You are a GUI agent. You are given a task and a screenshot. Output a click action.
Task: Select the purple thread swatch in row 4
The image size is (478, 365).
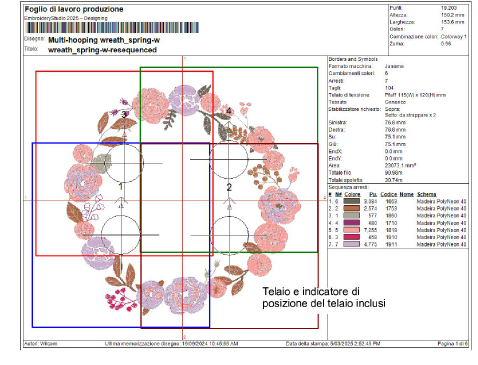pyautogui.click(x=351, y=223)
